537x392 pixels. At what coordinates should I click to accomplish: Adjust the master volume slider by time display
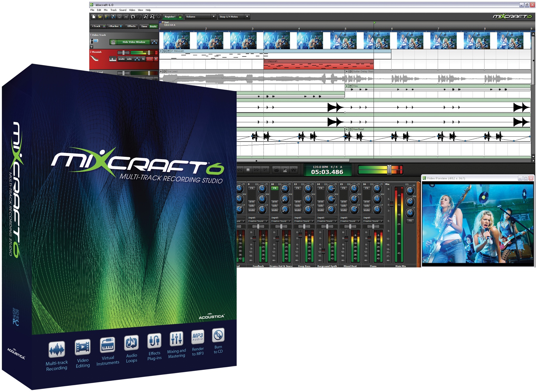point(389,170)
